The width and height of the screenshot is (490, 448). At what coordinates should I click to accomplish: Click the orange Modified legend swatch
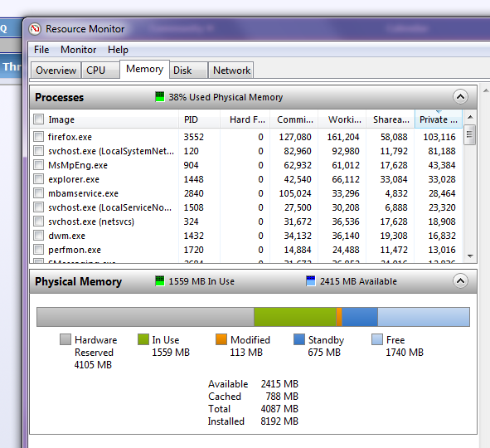point(221,339)
